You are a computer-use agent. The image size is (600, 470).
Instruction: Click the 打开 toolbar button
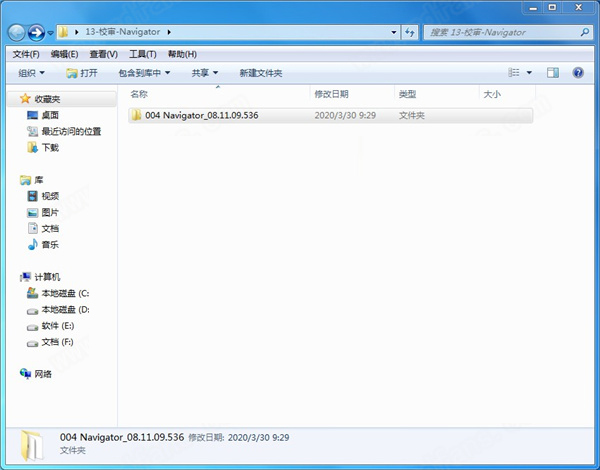point(82,73)
